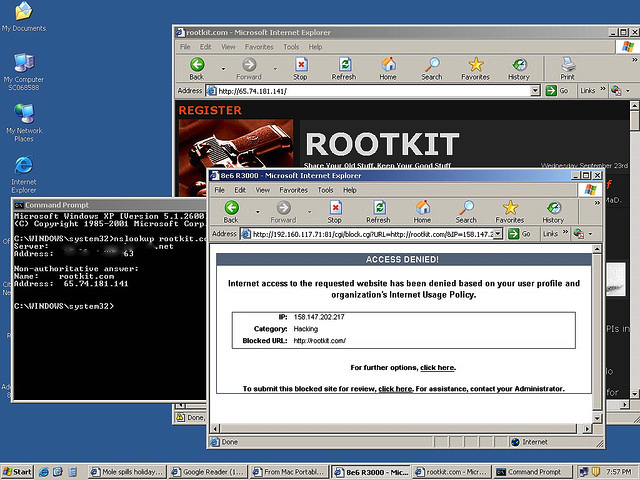Open the Favorites menu in 8e6 R3000 window
The image size is (640, 480).
[x=293, y=190]
